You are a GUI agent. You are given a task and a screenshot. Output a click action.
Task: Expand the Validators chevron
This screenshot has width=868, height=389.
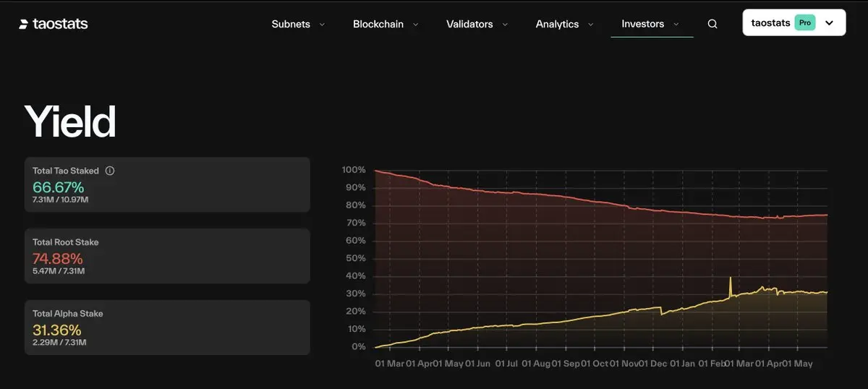tap(505, 25)
